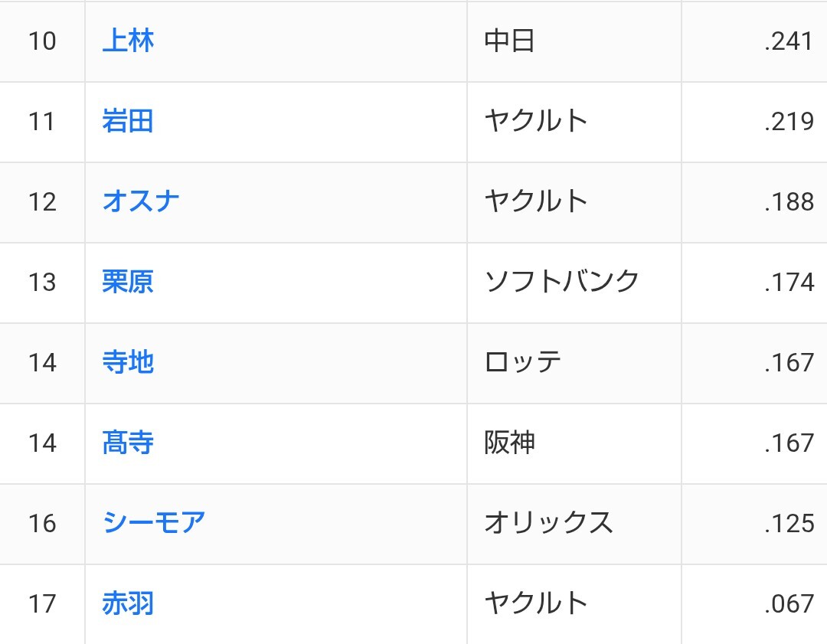Open オスナ player profile link
Image resolution: width=827 pixels, height=644 pixels.
coord(141,202)
